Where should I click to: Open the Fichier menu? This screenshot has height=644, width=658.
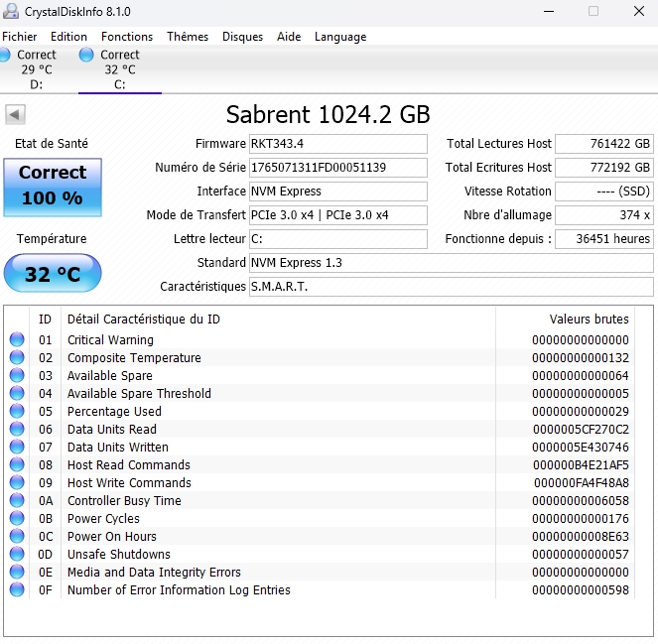coord(20,37)
